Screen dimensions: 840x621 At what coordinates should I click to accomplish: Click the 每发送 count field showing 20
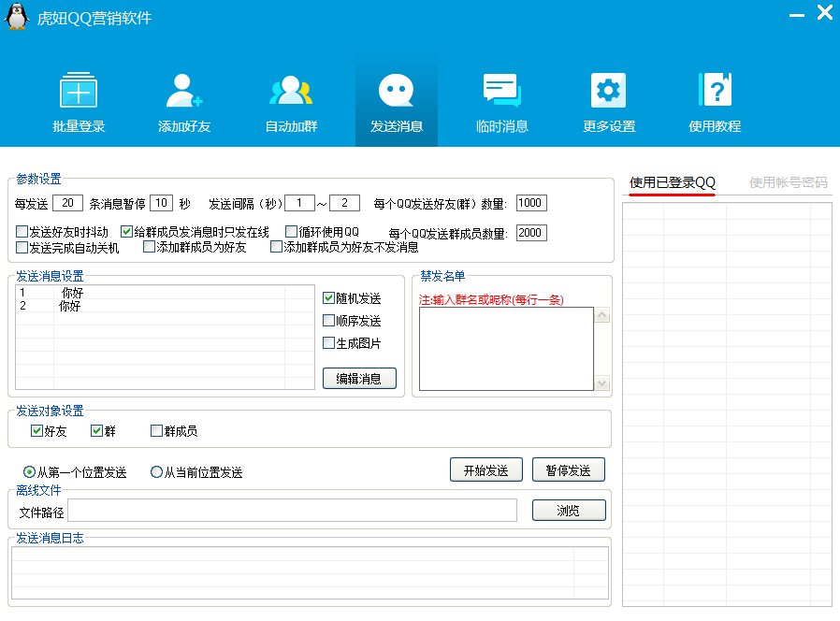tap(67, 203)
